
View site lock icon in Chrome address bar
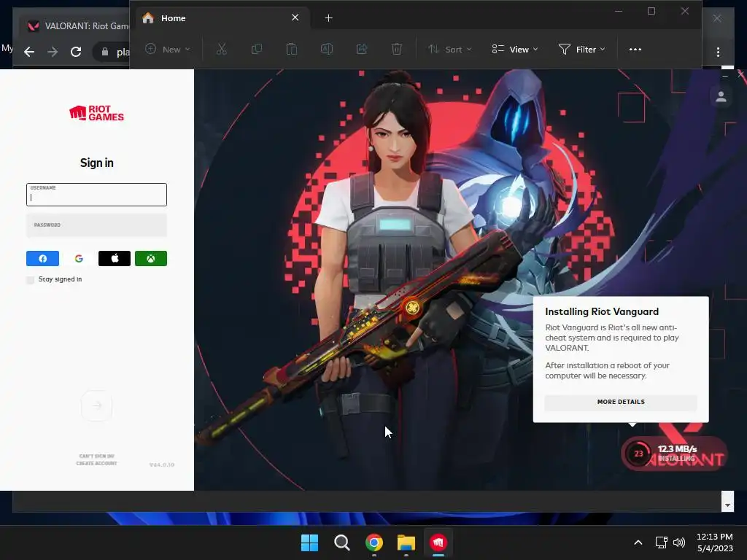tap(105, 52)
